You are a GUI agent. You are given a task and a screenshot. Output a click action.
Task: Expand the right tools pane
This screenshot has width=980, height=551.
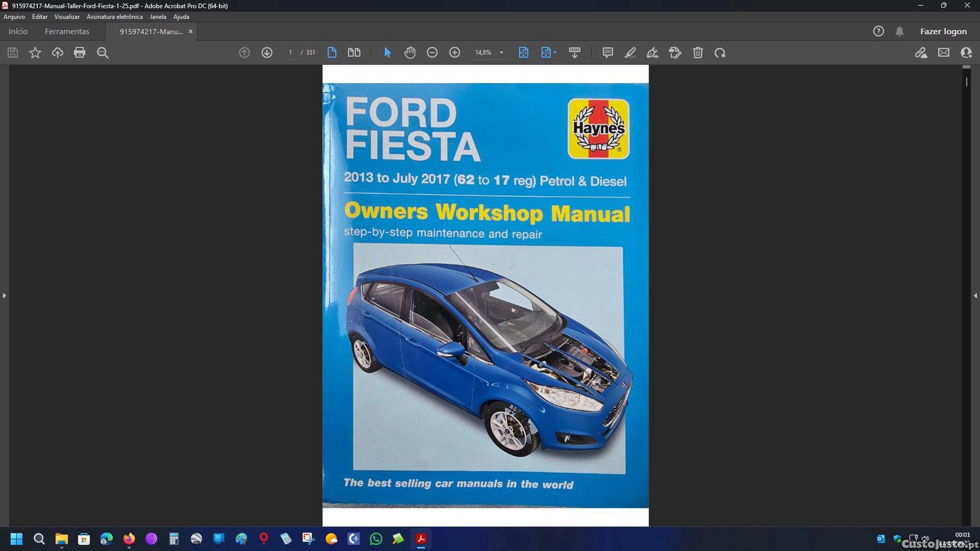pos(975,296)
